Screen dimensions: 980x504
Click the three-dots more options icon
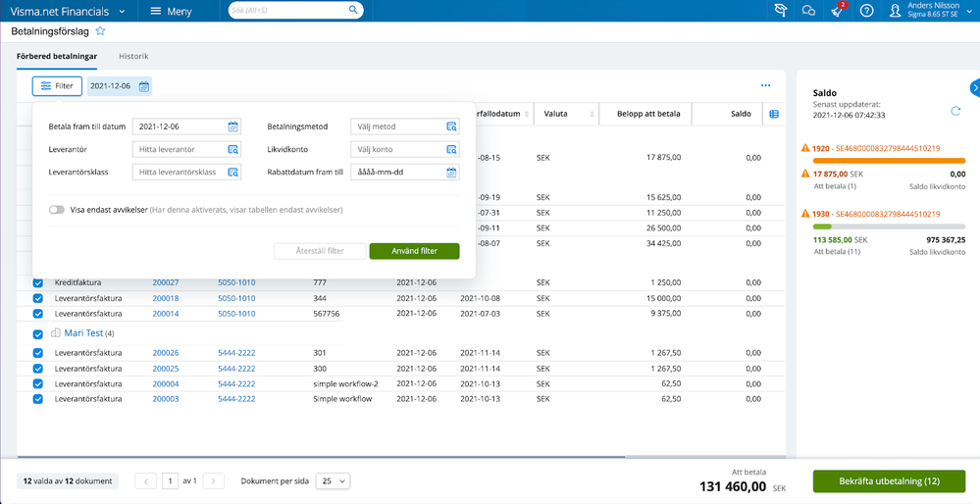coord(765,85)
